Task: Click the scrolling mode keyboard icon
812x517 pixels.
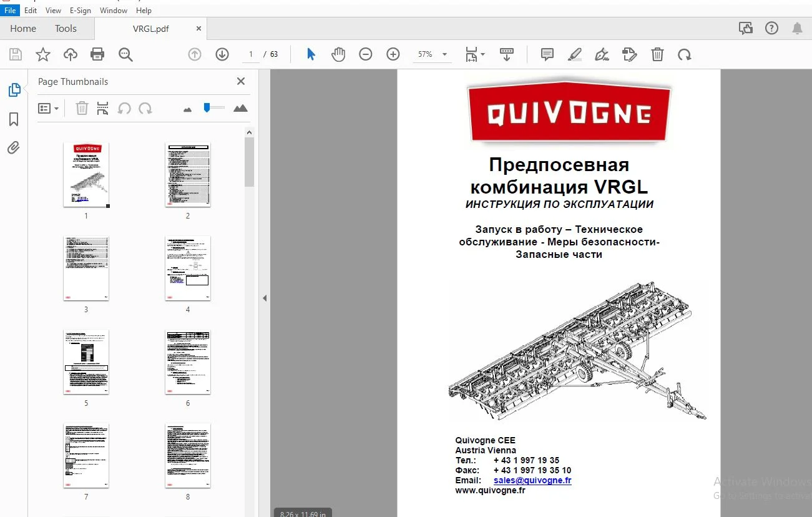Action: click(x=507, y=54)
